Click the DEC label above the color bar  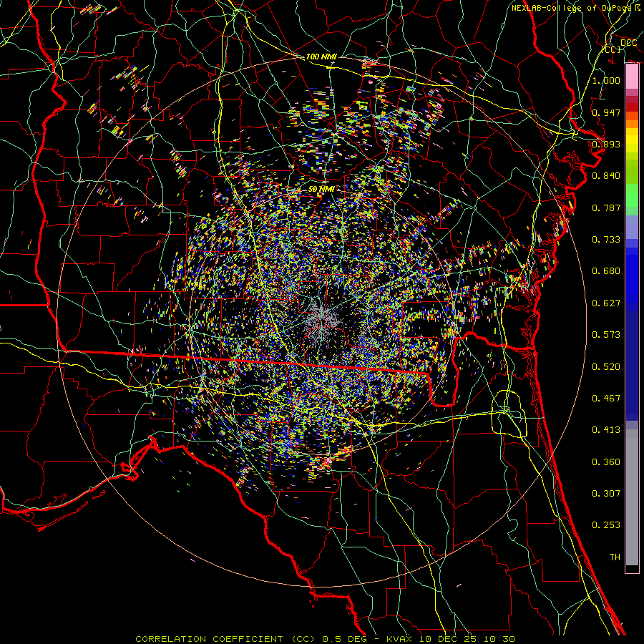tap(628, 43)
